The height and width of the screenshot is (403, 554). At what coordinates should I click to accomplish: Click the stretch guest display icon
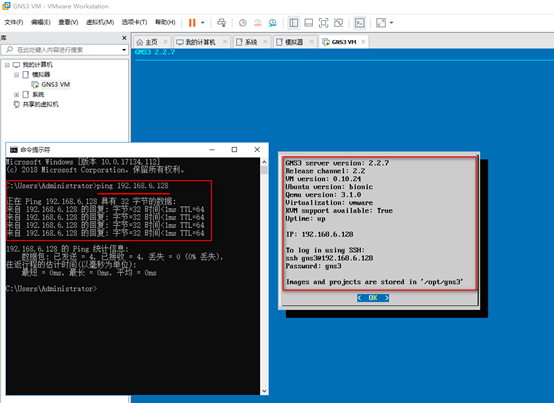click(x=381, y=23)
